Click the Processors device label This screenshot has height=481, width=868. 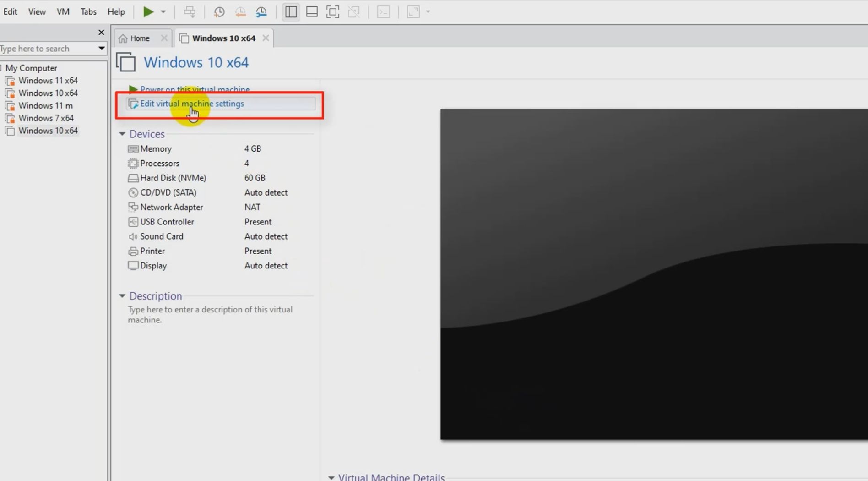pos(159,164)
